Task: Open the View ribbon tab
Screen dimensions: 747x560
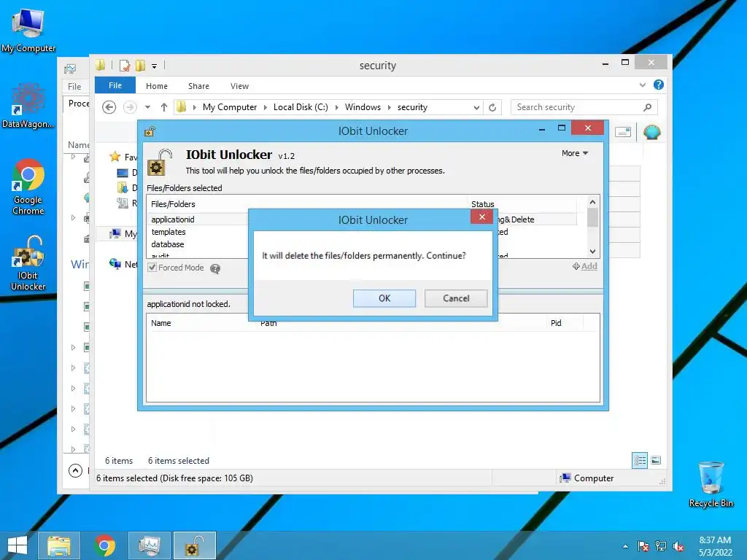Action: pos(239,86)
